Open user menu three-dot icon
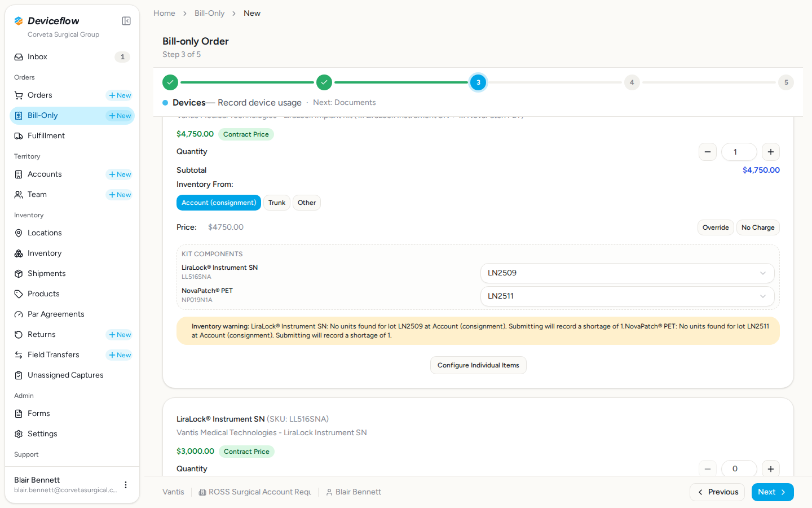 [x=126, y=485]
